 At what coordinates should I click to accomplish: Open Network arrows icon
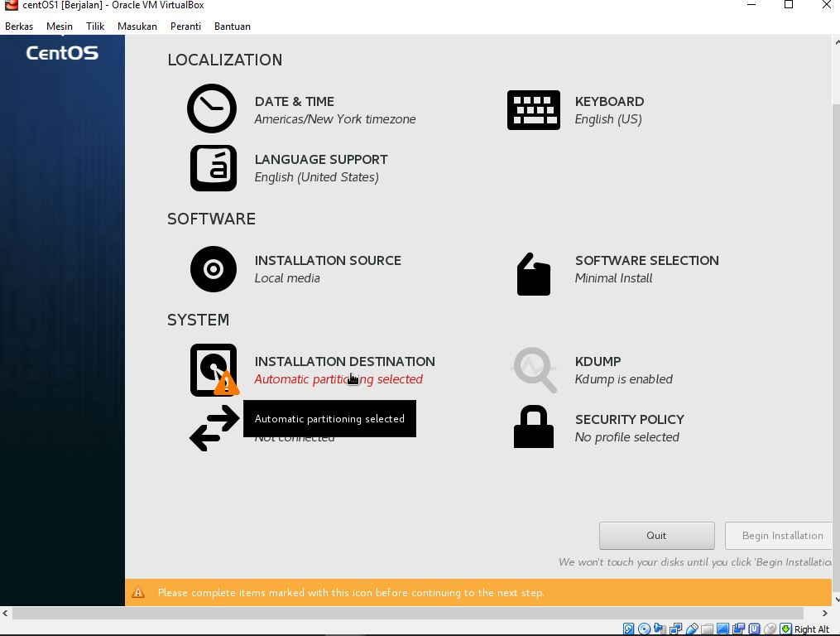point(214,428)
